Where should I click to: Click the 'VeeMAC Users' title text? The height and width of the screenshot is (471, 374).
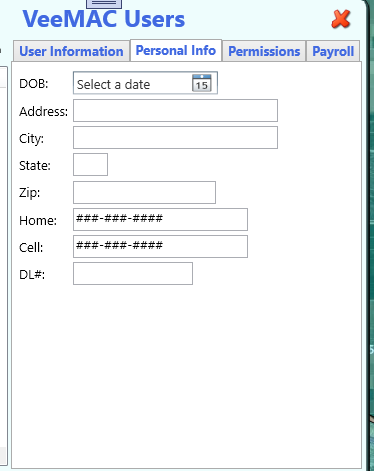[104, 19]
